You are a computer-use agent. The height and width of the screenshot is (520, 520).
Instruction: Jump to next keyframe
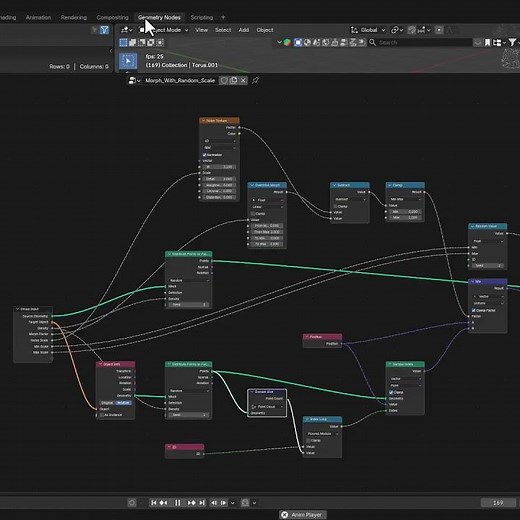pyautogui.click(x=192, y=503)
